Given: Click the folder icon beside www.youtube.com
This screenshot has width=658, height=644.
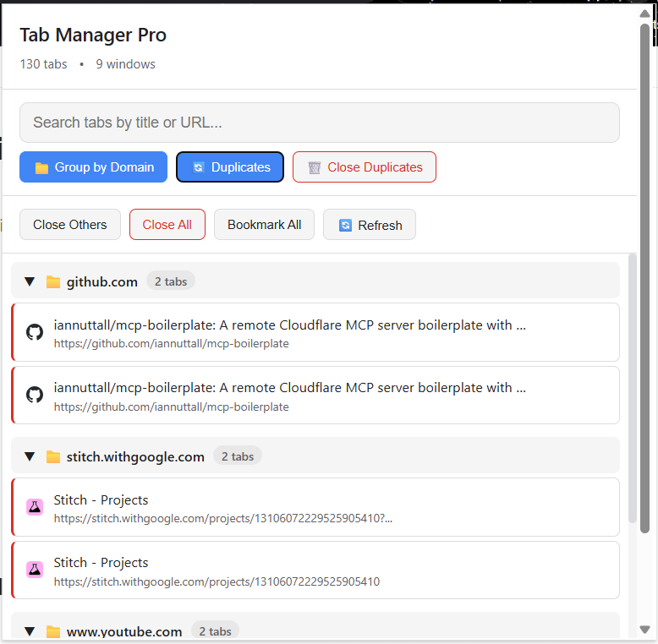Looking at the screenshot, I should point(53,632).
